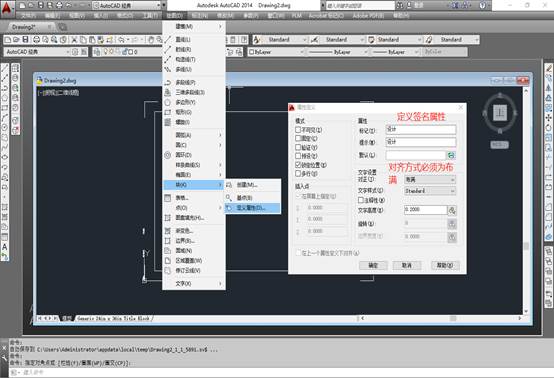Select the Erase tool in the Modify toolbar
The width and height of the screenshot is (554, 378).
(x=549, y=68)
